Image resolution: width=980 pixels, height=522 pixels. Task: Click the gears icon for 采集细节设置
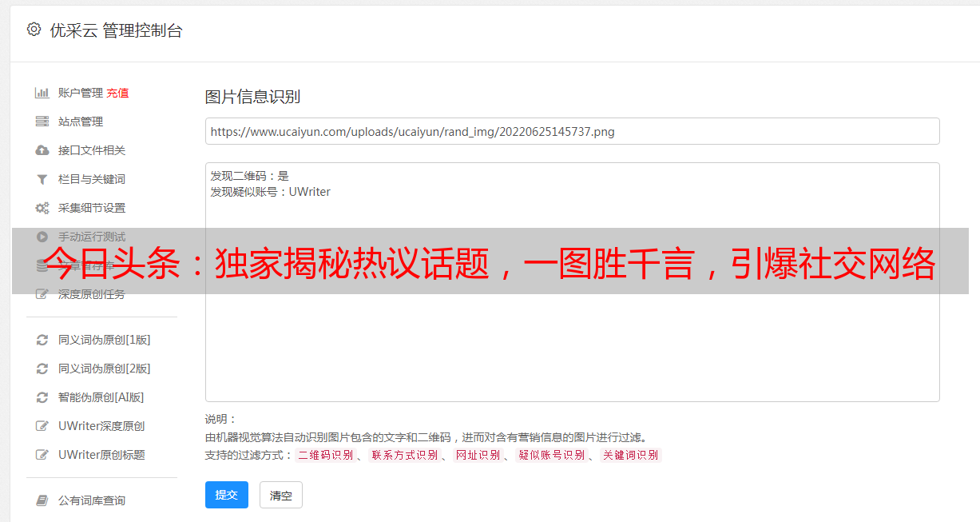pyautogui.click(x=42, y=208)
